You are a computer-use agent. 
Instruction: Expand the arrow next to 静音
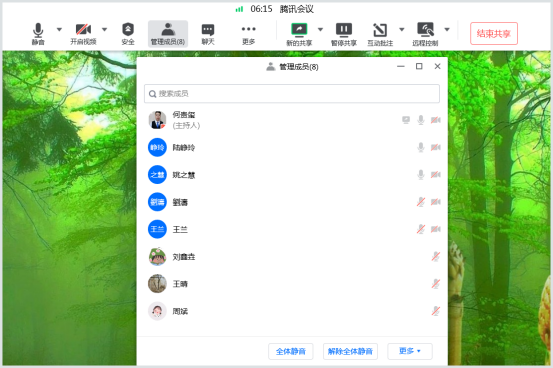pos(59,29)
